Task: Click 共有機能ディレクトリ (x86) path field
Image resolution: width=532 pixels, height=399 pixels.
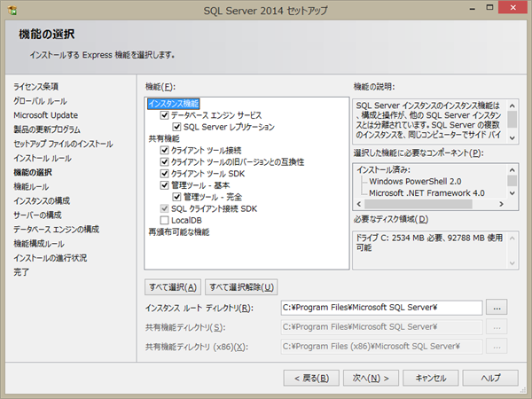Action: [381, 347]
